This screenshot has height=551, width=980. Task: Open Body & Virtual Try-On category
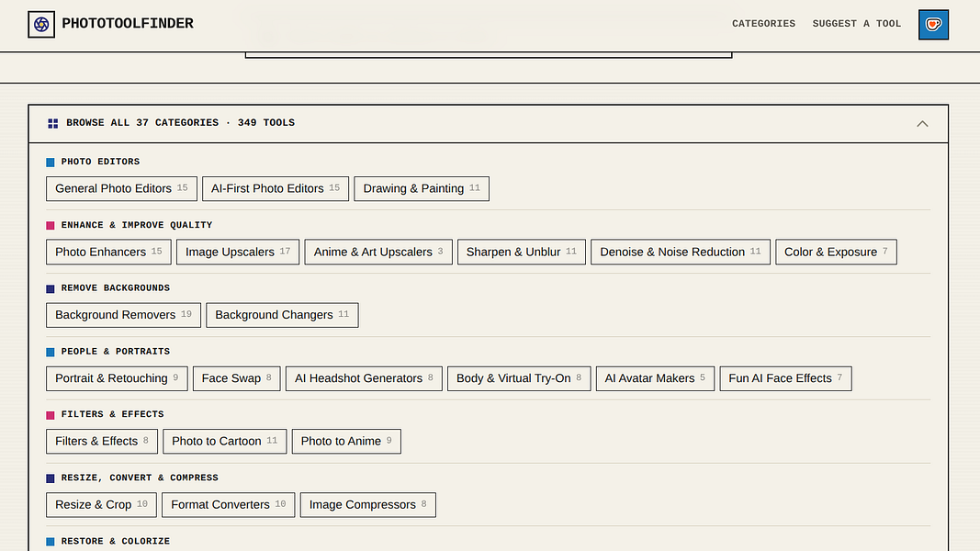point(519,378)
